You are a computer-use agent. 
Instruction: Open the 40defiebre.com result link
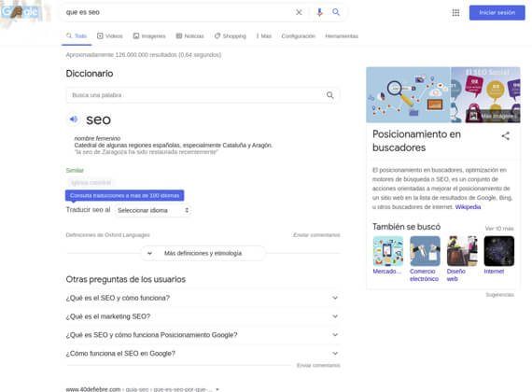coord(139,389)
